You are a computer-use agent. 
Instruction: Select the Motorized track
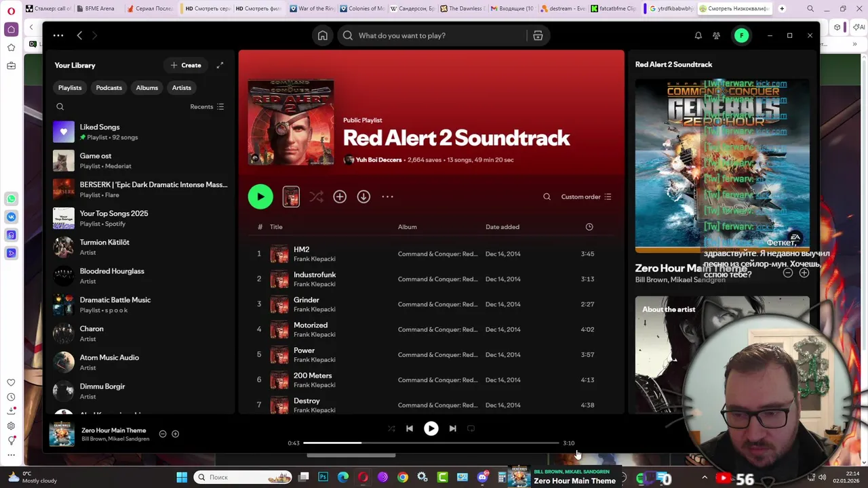pyautogui.click(x=431, y=329)
